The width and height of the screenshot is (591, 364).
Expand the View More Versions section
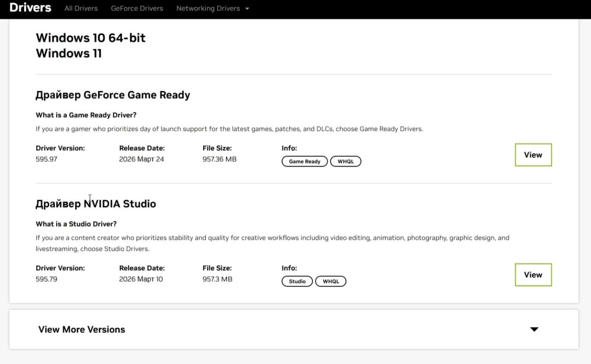pyautogui.click(x=294, y=329)
